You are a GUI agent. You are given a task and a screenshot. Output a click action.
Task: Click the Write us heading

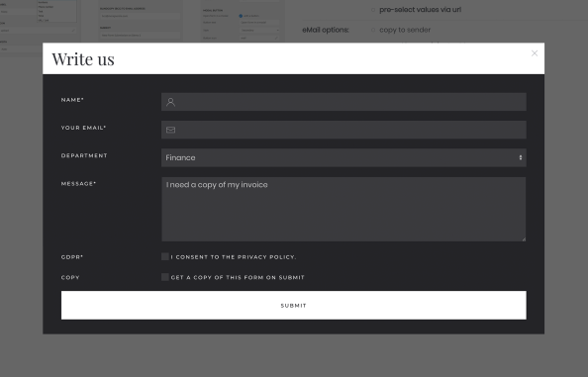(83, 59)
